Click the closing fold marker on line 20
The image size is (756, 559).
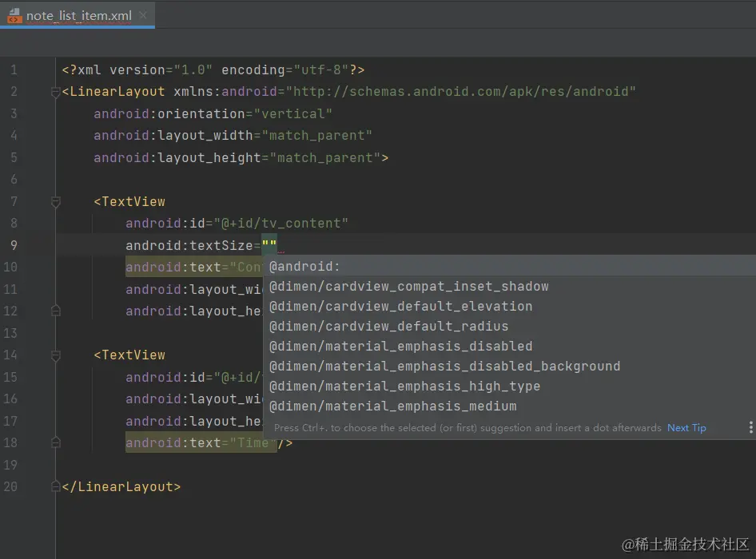coord(55,486)
